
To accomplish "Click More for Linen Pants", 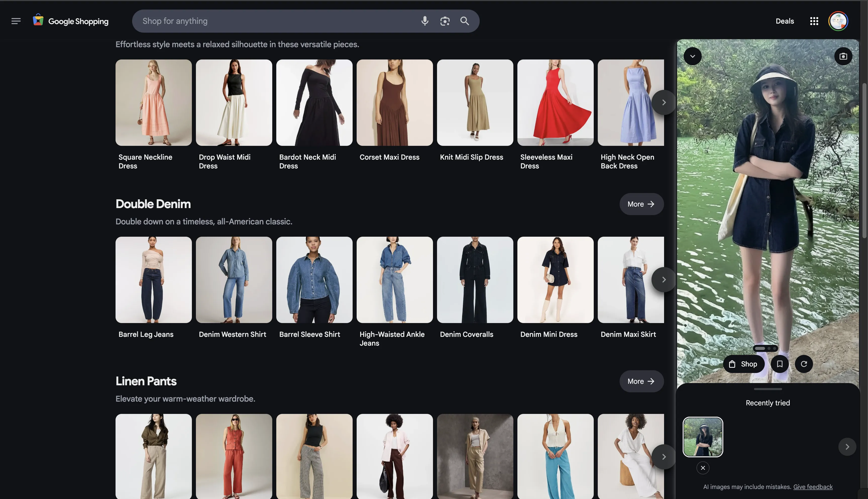I will (641, 382).
